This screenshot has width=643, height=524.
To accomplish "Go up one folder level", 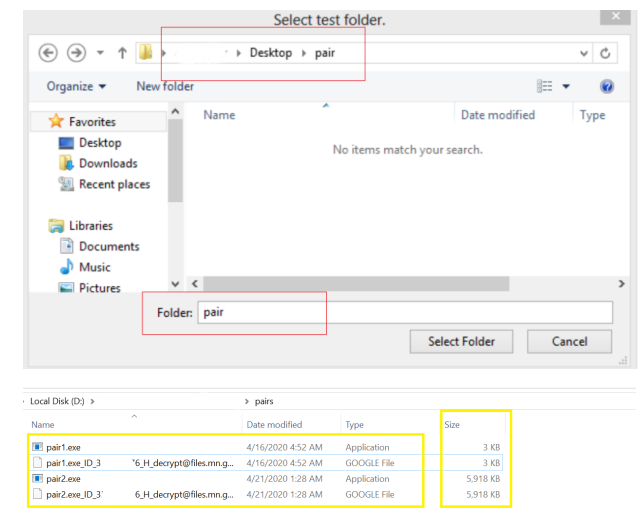I will (x=122, y=52).
